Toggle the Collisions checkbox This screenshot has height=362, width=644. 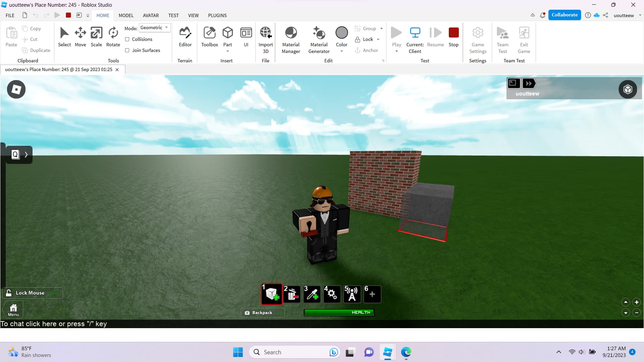[x=127, y=39]
